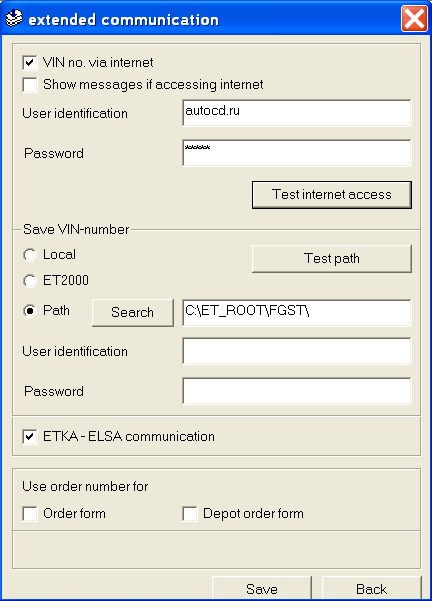Screen dimensions: 432x601
Task: Enable Show messages if accessing internet
Action: point(30,85)
